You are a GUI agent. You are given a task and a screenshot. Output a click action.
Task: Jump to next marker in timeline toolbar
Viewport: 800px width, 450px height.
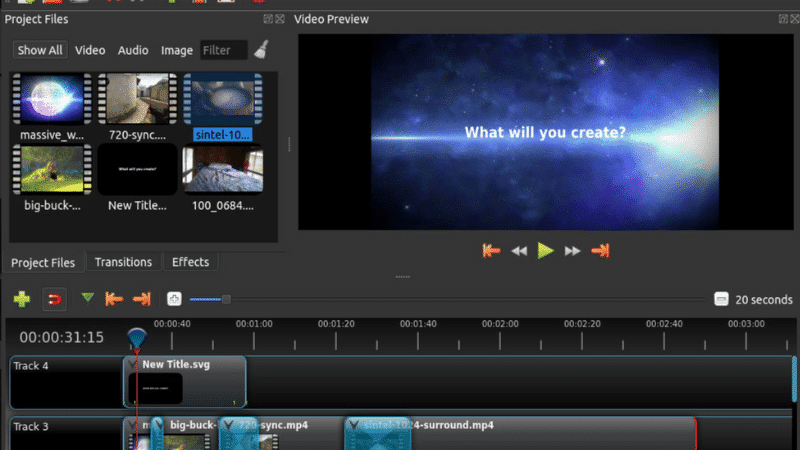(x=142, y=298)
